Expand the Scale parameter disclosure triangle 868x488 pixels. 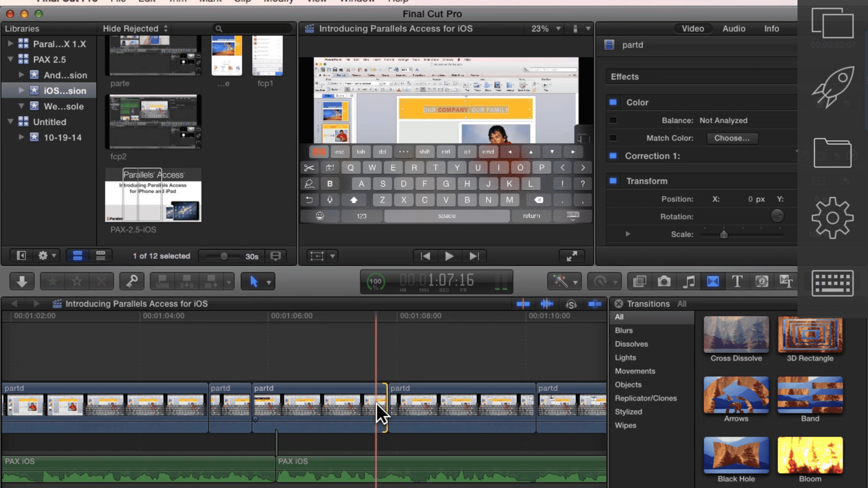pos(628,234)
